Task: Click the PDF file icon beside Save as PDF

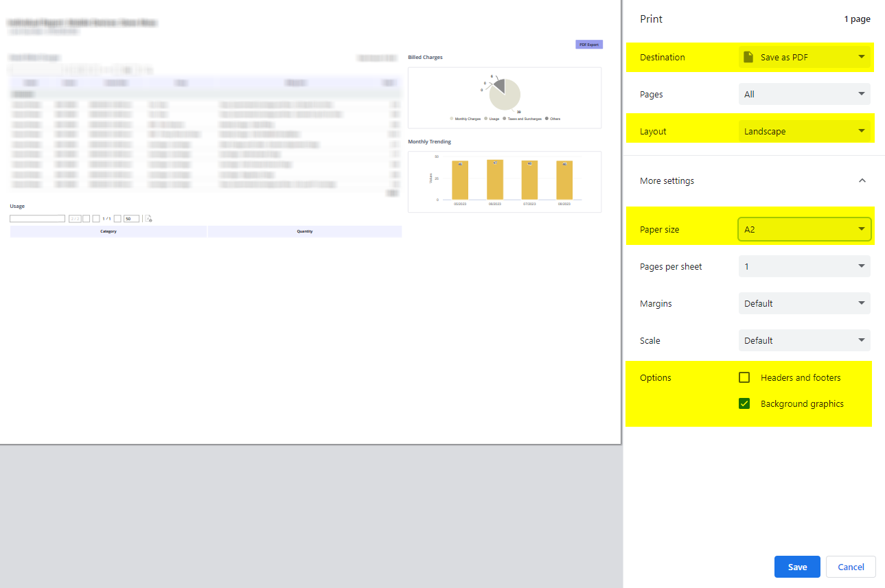Action: (748, 57)
